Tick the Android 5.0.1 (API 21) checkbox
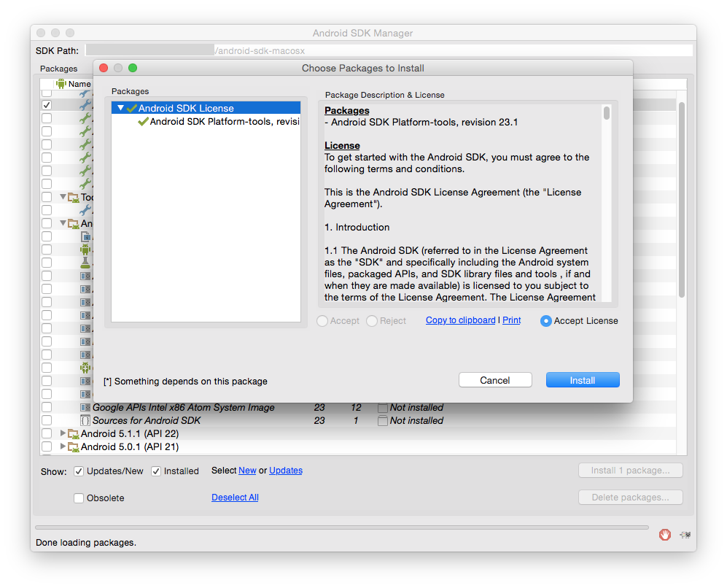Viewport: 727px width, 588px height. click(x=47, y=446)
